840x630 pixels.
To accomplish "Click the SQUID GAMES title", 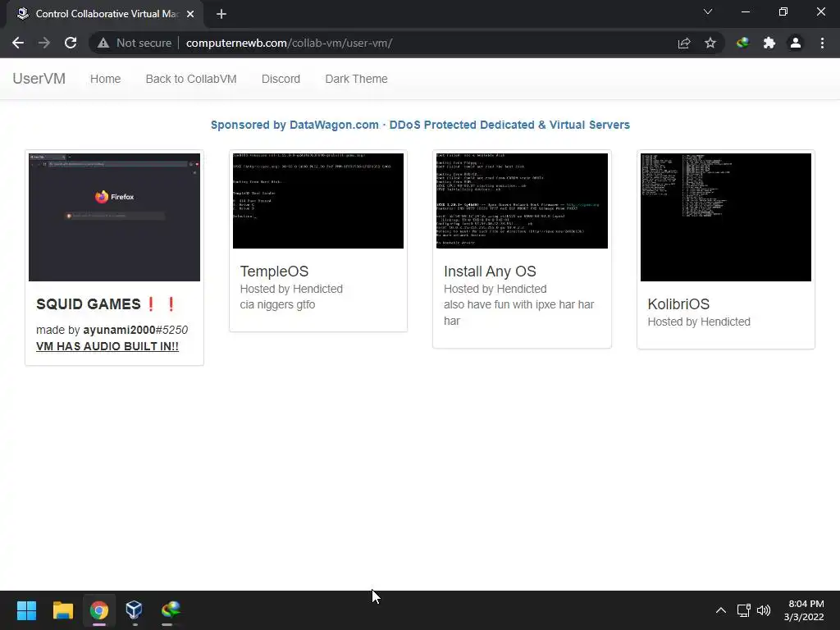I will point(106,304).
